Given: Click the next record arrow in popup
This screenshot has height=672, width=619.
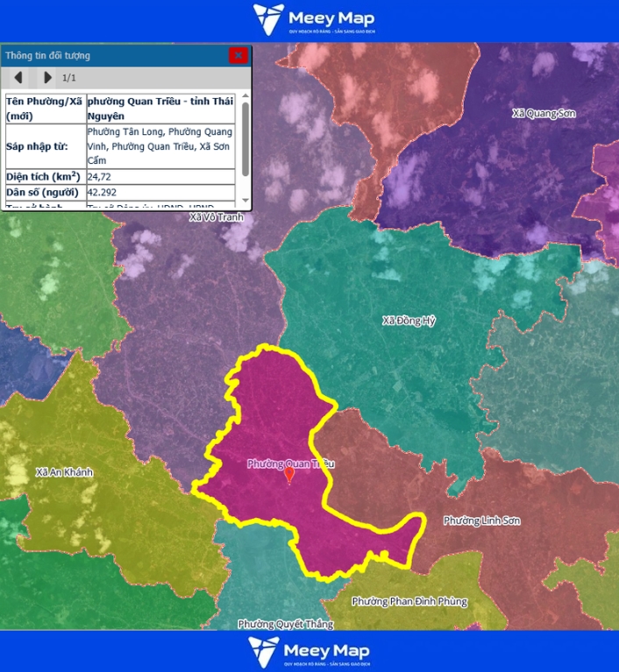Looking at the screenshot, I should 47,77.
